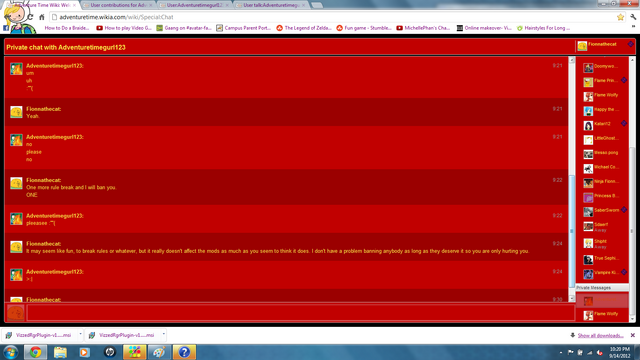The width and height of the screenshot is (640, 360).
Task: Switch to Adventure Time Wiki tab
Action: [x=44, y=5]
